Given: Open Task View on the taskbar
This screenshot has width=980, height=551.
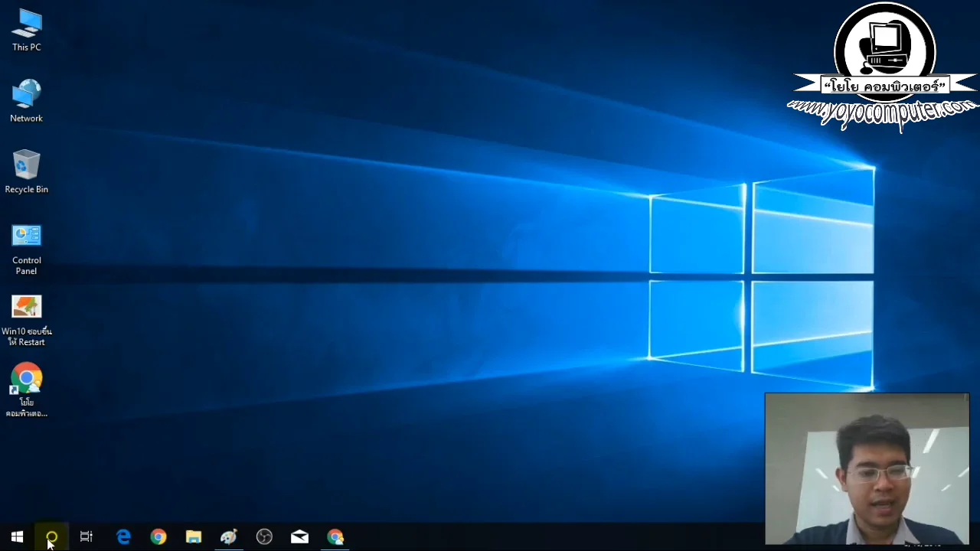Looking at the screenshot, I should 86,536.
